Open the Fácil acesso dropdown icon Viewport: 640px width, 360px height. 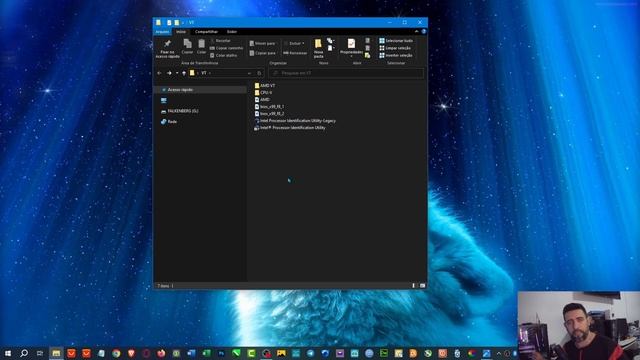point(330,49)
